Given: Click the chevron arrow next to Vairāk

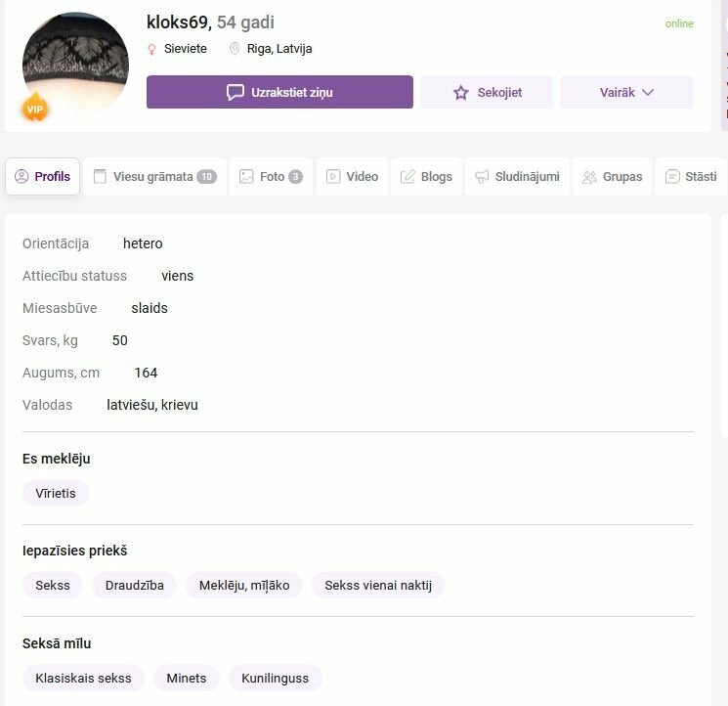Looking at the screenshot, I should pyautogui.click(x=648, y=92).
